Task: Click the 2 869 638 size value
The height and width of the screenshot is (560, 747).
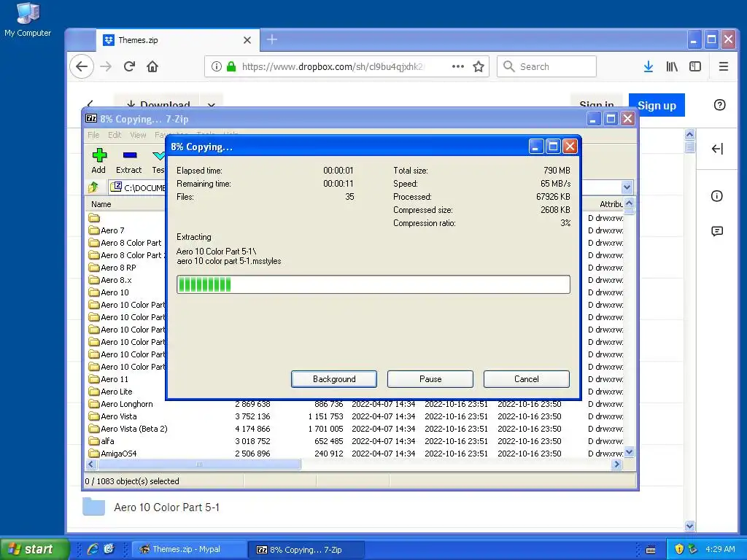Action: [252, 404]
